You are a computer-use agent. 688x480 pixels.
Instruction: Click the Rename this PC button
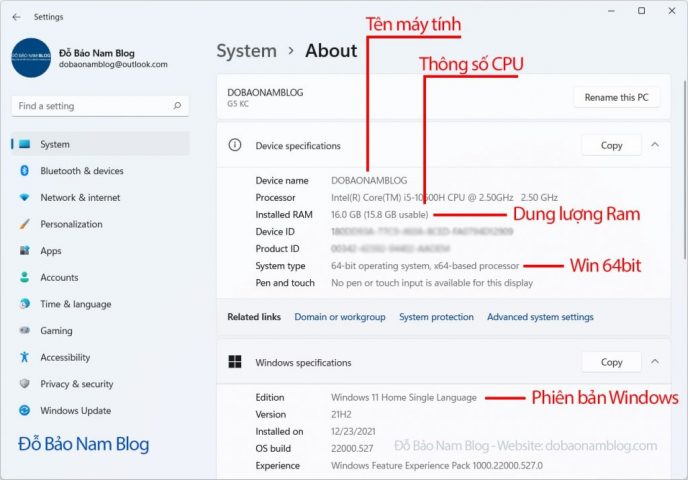point(616,97)
